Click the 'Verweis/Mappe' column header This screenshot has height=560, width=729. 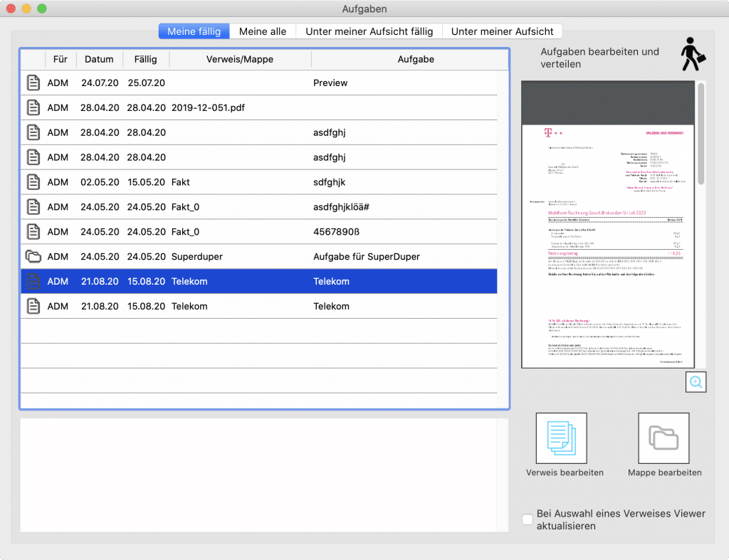[x=240, y=60]
